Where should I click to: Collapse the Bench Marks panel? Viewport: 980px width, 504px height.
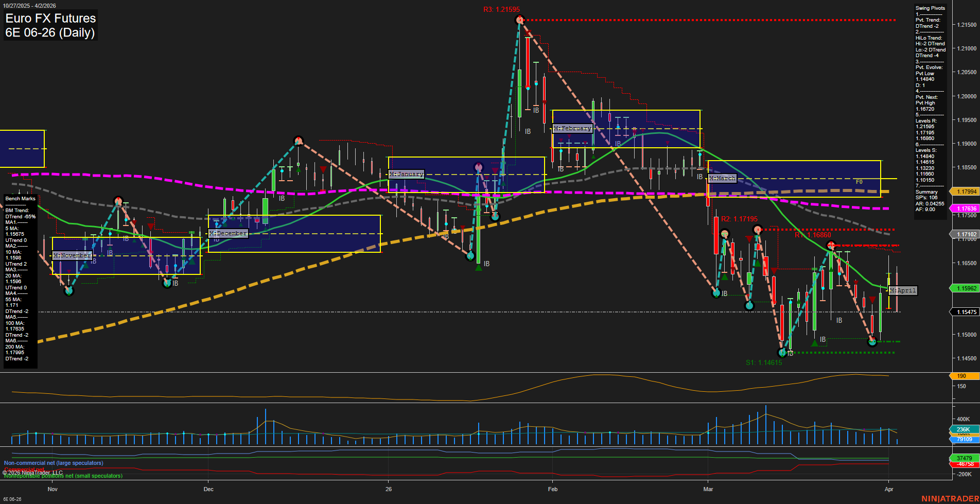[x=20, y=198]
